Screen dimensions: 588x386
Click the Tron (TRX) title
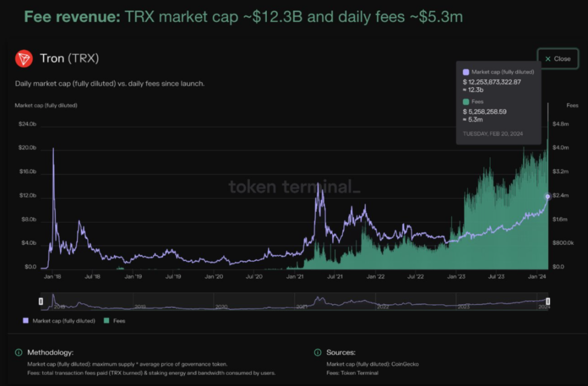pos(70,59)
